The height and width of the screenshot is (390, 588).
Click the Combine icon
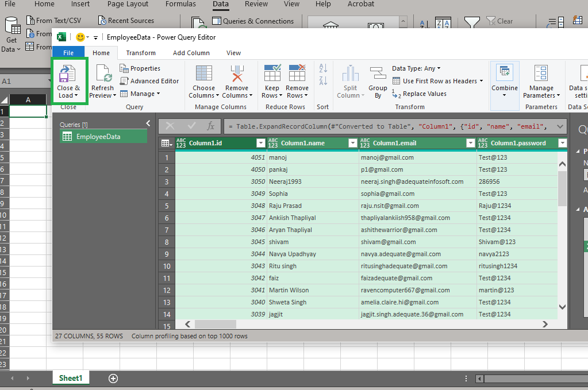click(505, 73)
